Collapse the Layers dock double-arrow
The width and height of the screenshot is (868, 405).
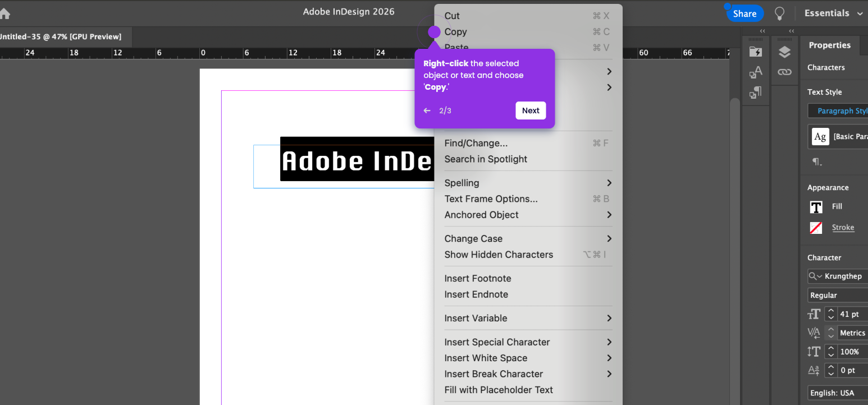pyautogui.click(x=792, y=31)
